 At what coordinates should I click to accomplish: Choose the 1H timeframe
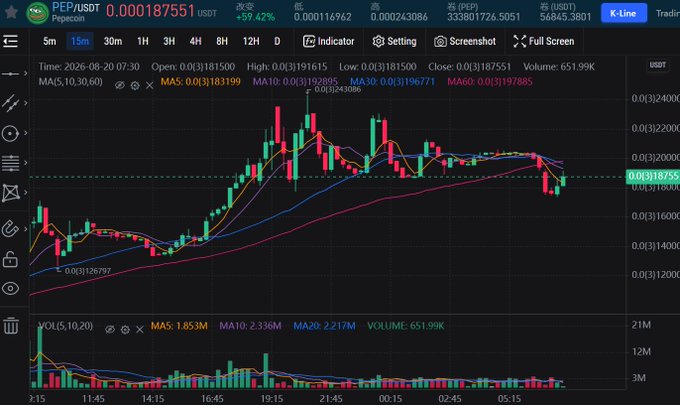(x=143, y=41)
